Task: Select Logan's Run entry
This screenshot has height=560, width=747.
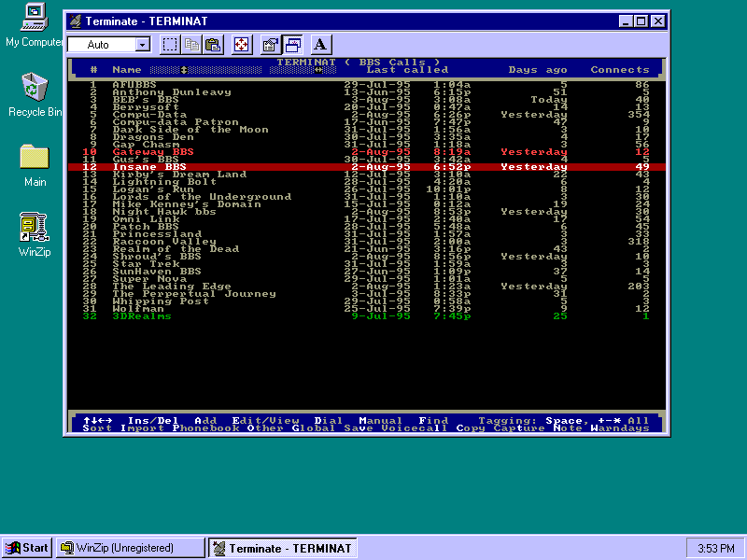Action: coord(367,189)
